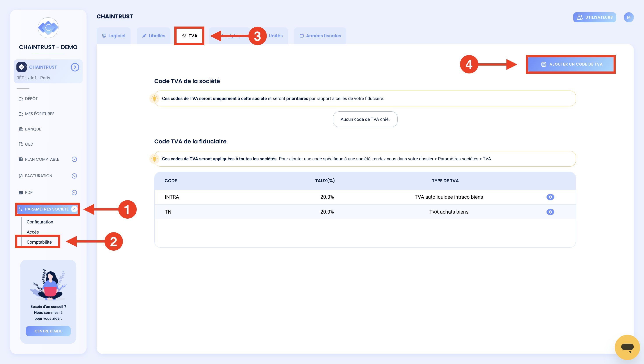Go to BANQUE section
This screenshot has width=644, height=364.
(30, 129)
